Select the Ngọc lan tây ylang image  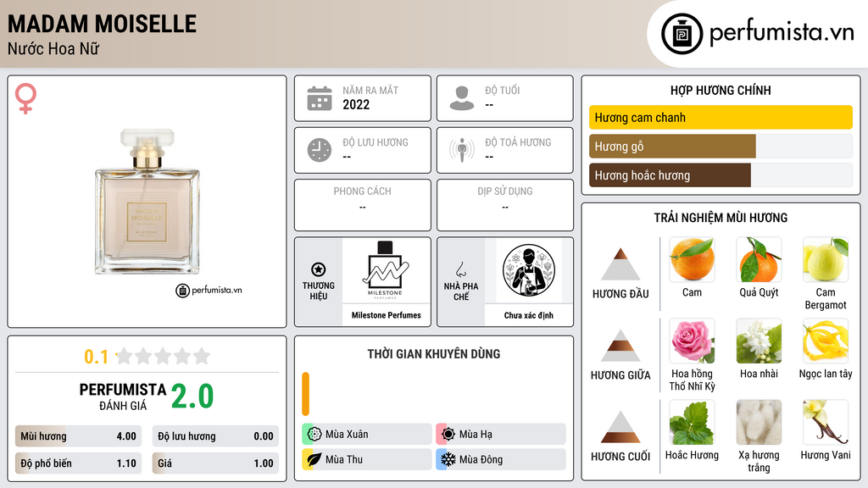[826, 341]
